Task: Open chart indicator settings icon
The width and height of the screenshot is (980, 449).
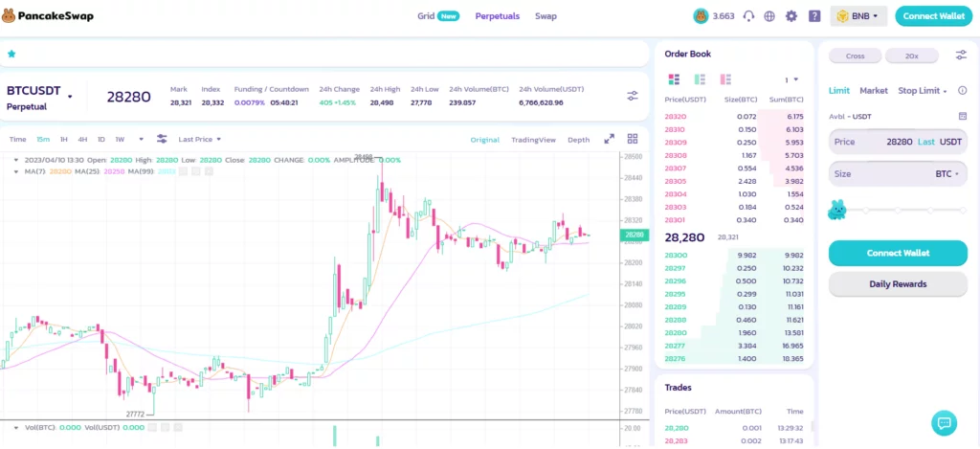Action: point(162,139)
